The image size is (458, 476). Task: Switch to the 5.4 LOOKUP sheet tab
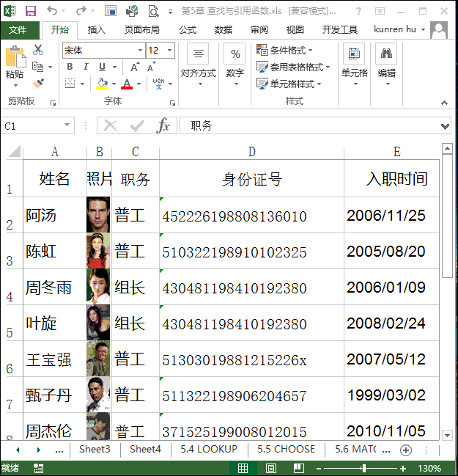(x=208, y=449)
